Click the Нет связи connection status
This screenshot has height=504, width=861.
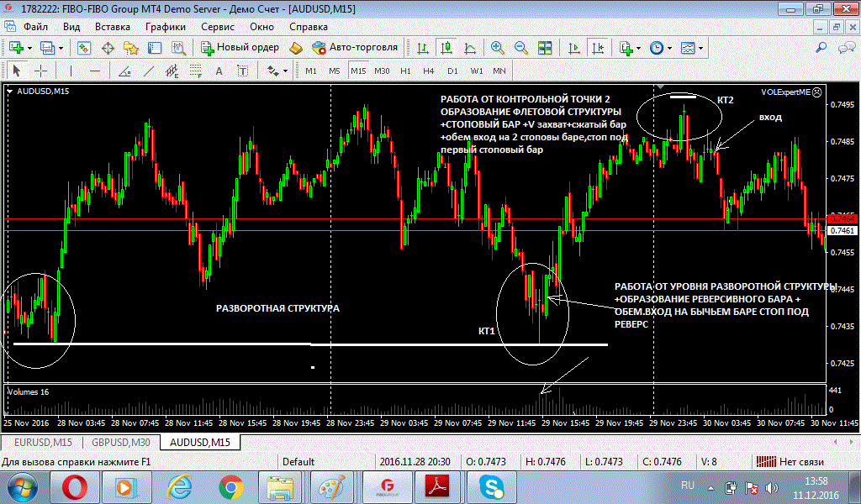(x=790, y=462)
